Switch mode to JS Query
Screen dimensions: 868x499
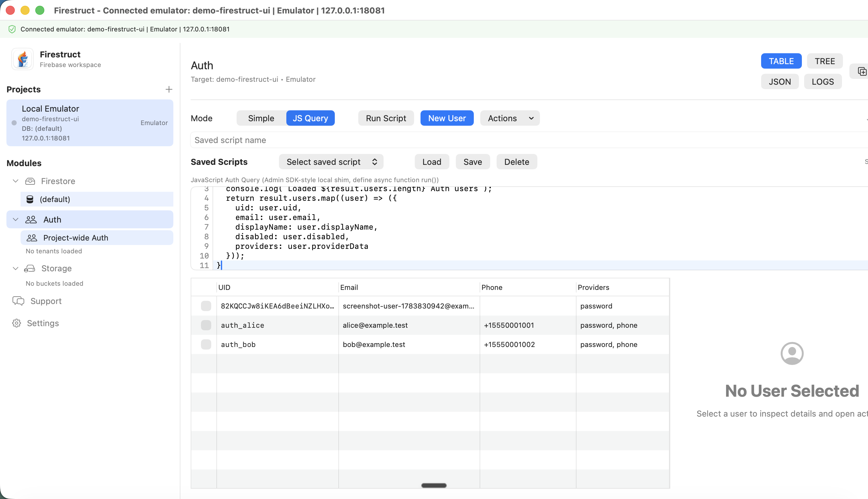[x=310, y=118]
